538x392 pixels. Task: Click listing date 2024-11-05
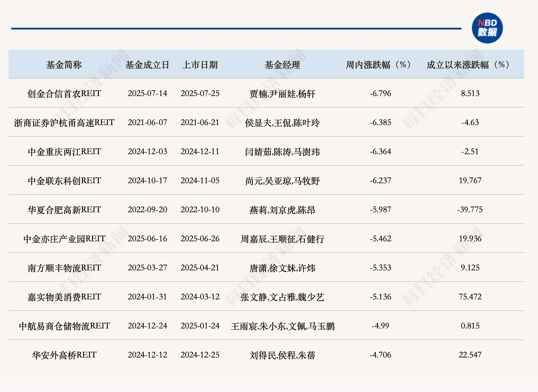tap(200, 181)
